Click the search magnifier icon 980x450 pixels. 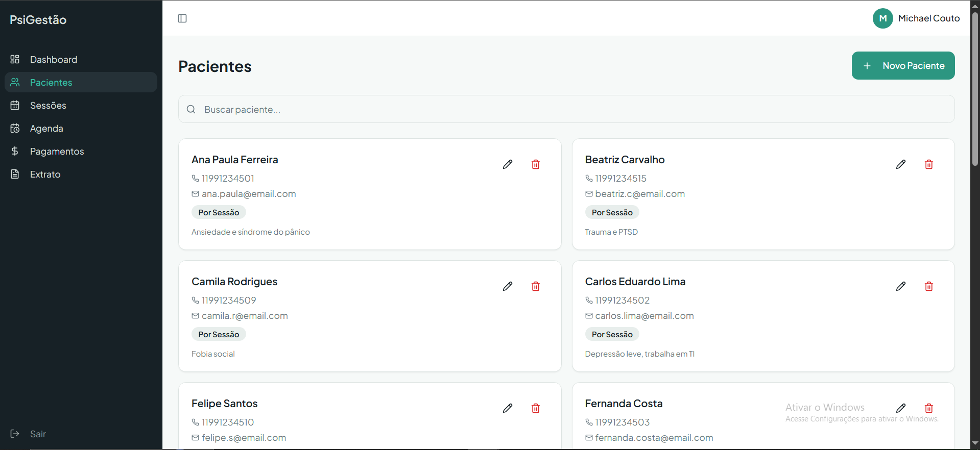tap(191, 109)
